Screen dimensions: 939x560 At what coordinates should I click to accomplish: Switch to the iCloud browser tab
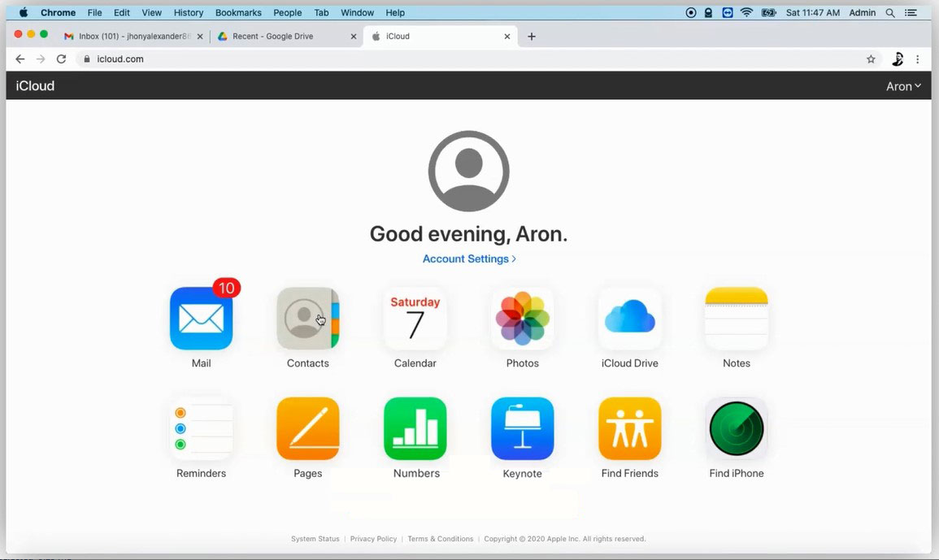pyautogui.click(x=439, y=36)
